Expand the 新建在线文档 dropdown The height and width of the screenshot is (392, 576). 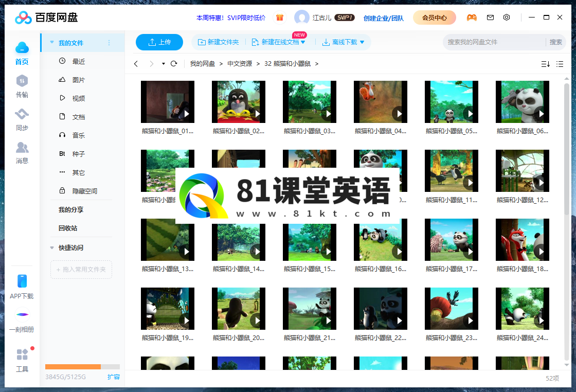point(303,42)
